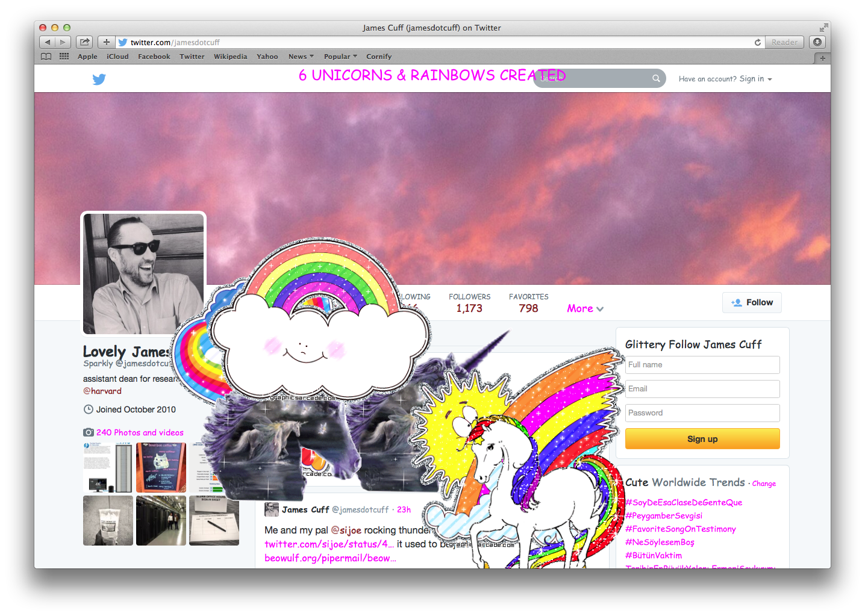Image resolution: width=865 pixels, height=616 pixels.
Task: Open the @sijoe mention in the tweet
Action: [x=346, y=530]
